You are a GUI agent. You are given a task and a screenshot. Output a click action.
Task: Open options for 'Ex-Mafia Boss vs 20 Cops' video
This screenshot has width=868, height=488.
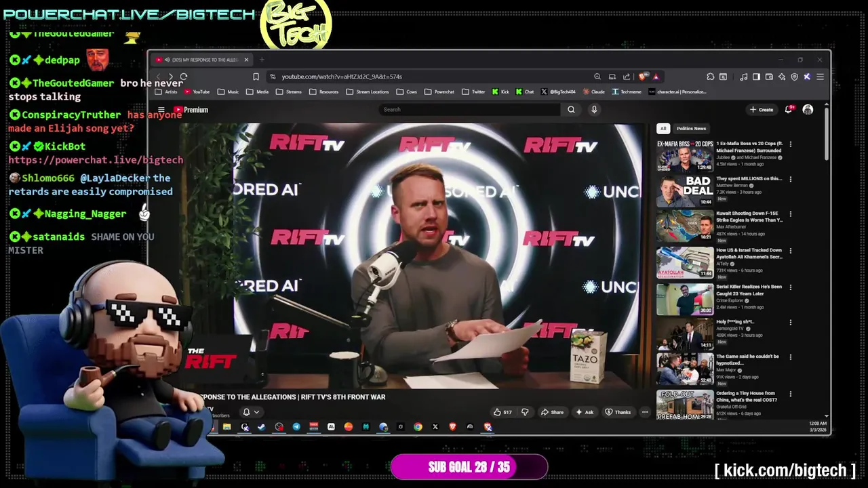point(790,144)
